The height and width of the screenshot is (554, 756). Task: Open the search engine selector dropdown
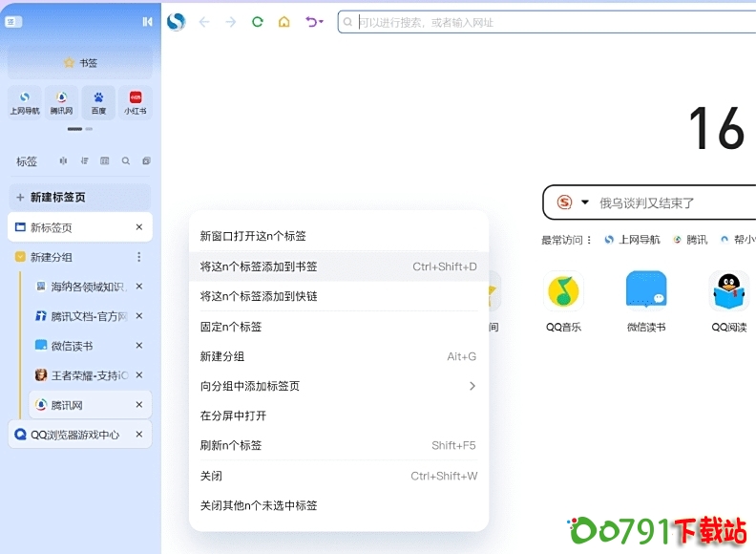tap(585, 202)
